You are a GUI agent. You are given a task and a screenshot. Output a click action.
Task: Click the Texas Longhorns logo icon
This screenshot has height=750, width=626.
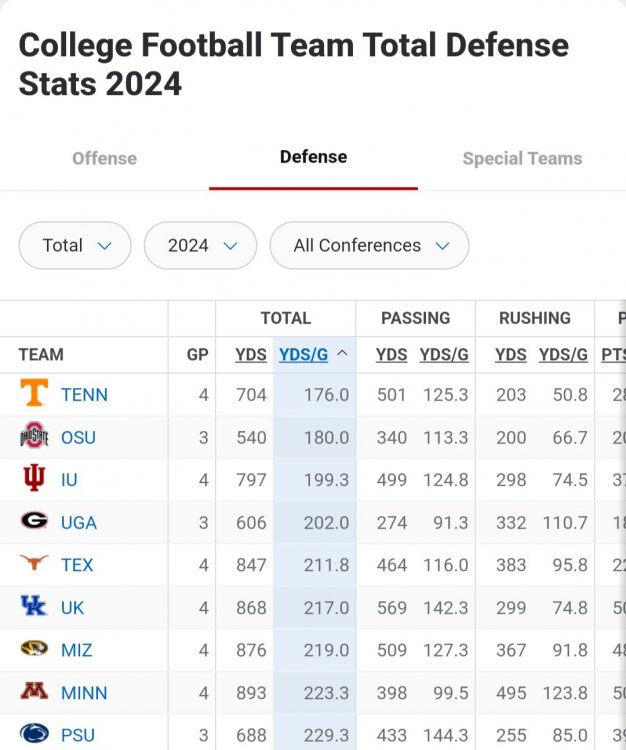pos(34,564)
